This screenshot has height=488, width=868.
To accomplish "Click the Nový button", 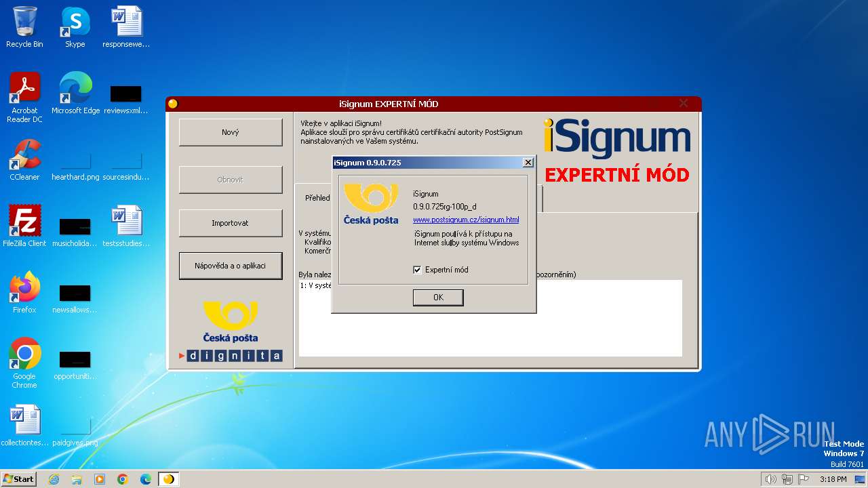I will tap(231, 132).
